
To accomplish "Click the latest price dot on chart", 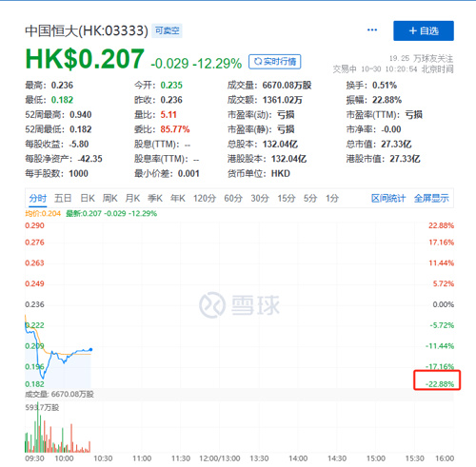I will (90, 349).
